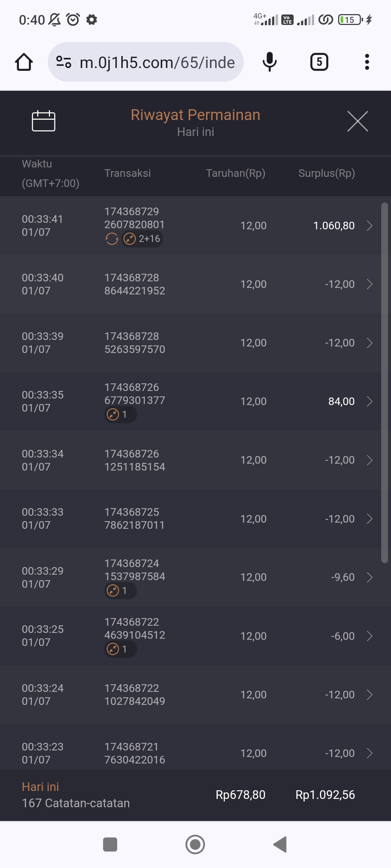
Task: Open transaction 1743687288644221952 row
Action: pos(135,284)
